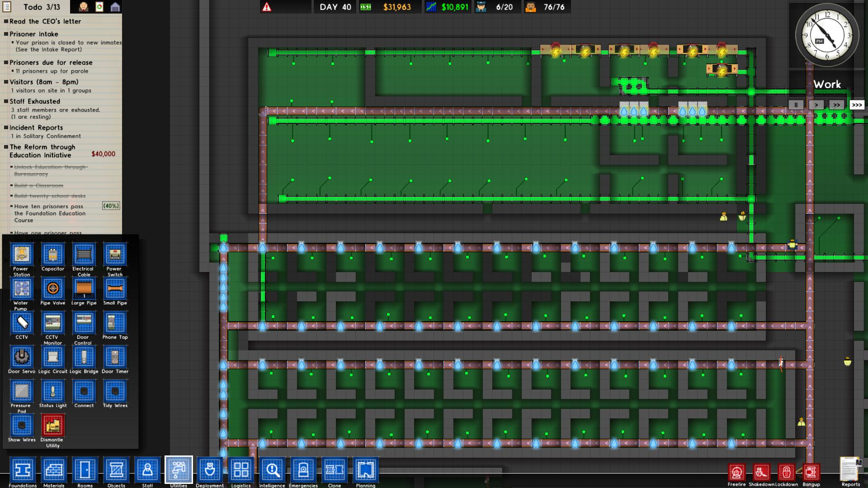The width and height of the screenshot is (868, 488).
Task: Open the Logistics view
Action: coord(241,470)
